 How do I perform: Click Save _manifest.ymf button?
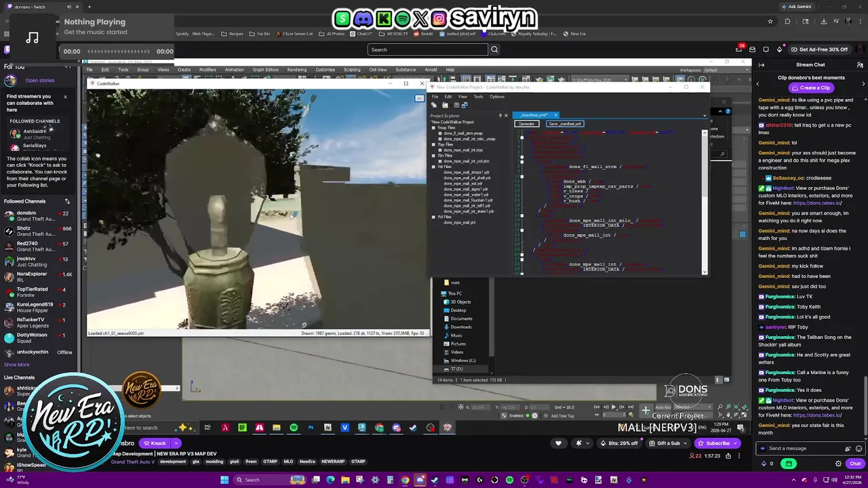pyautogui.click(x=565, y=124)
